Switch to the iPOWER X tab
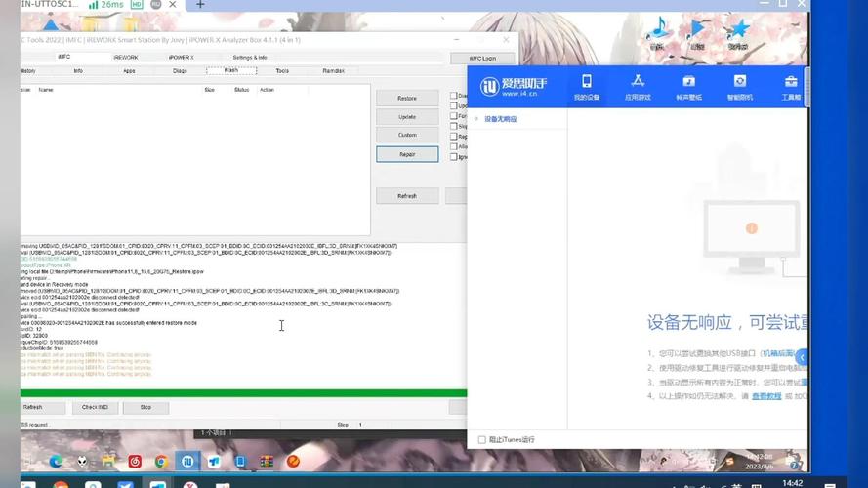868x488 pixels. (181, 58)
